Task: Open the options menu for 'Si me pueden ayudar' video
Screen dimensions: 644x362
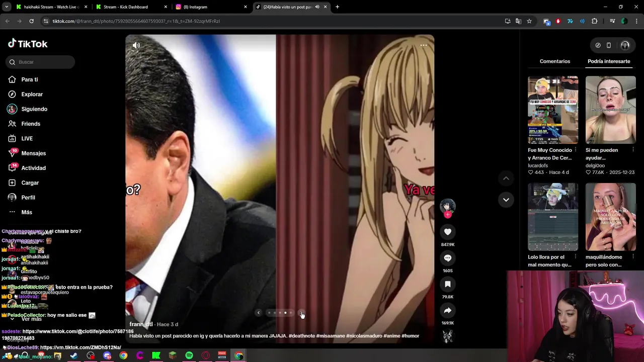Action: (x=633, y=150)
